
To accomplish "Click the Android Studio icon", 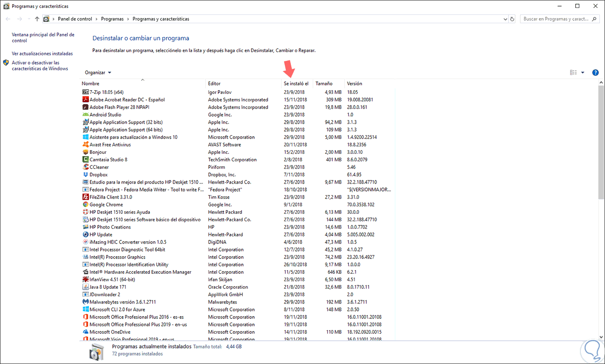I will pyautogui.click(x=86, y=114).
